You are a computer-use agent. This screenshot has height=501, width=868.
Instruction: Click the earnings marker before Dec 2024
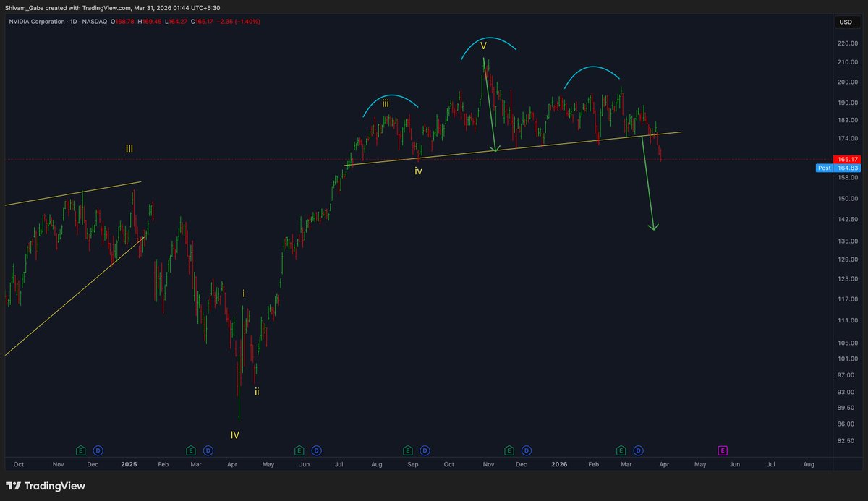point(80,450)
